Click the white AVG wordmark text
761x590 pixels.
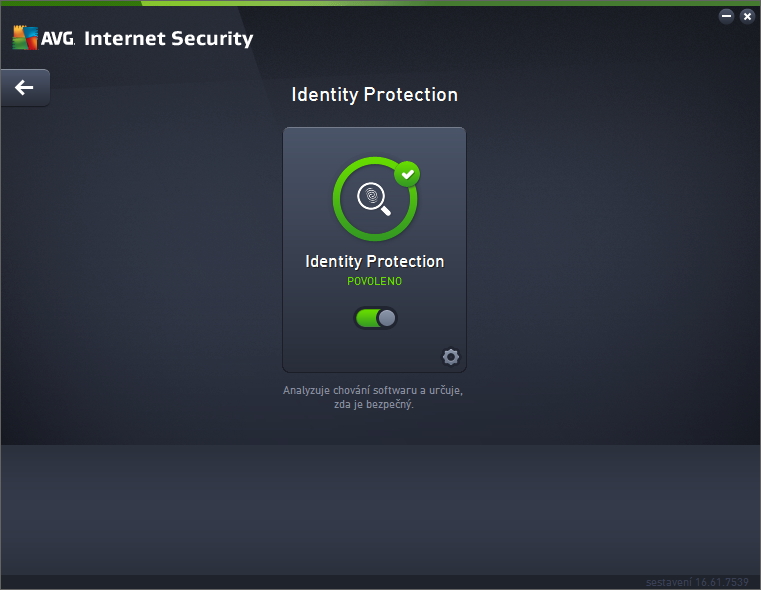(58, 39)
